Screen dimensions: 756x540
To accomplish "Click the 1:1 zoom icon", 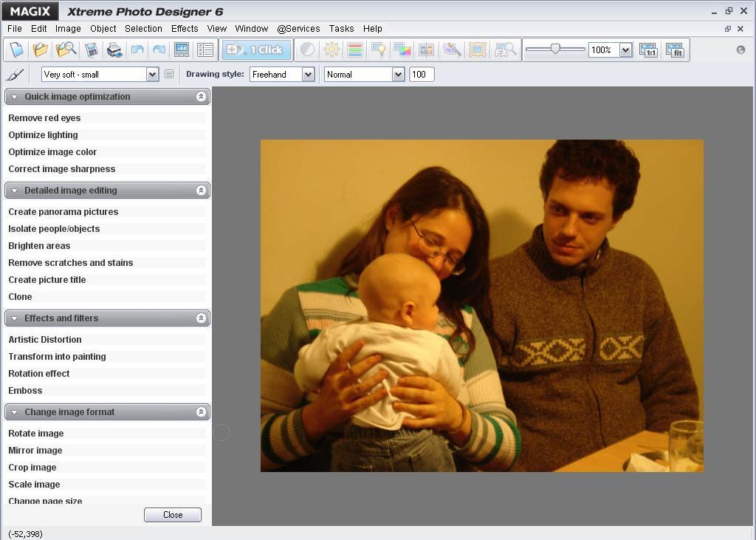I will 648,49.
